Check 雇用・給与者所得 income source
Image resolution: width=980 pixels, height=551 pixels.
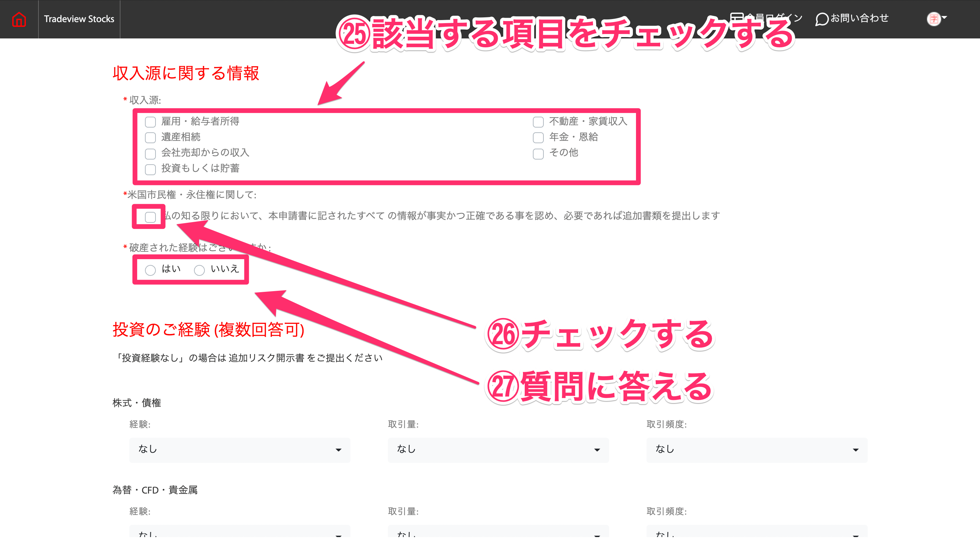150,122
